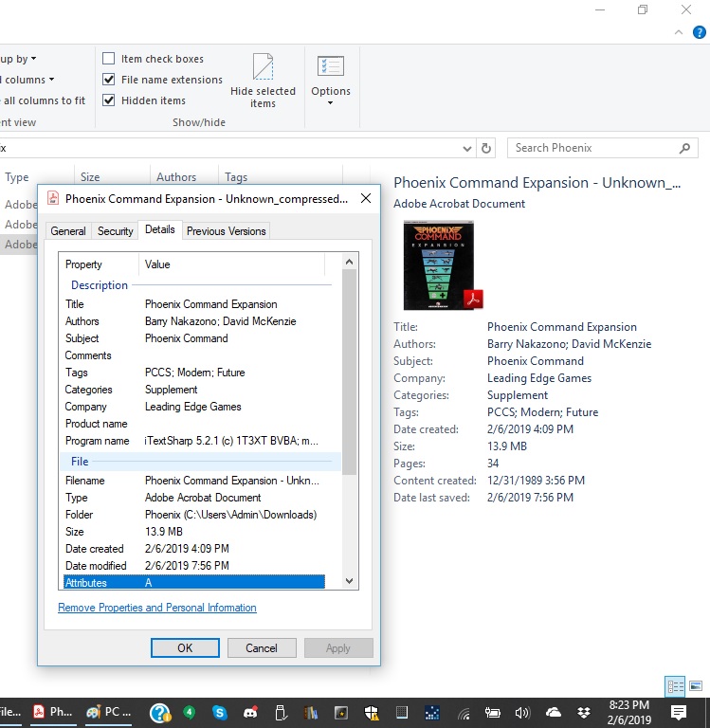Click scroll down arrow in details list
Image resolution: width=710 pixels, height=728 pixels.
[x=349, y=581]
